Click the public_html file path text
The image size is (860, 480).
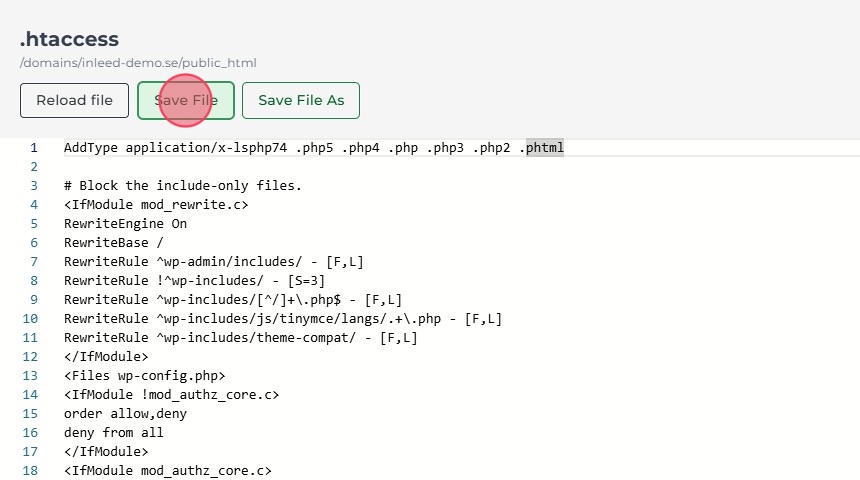[x=138, y=63]
